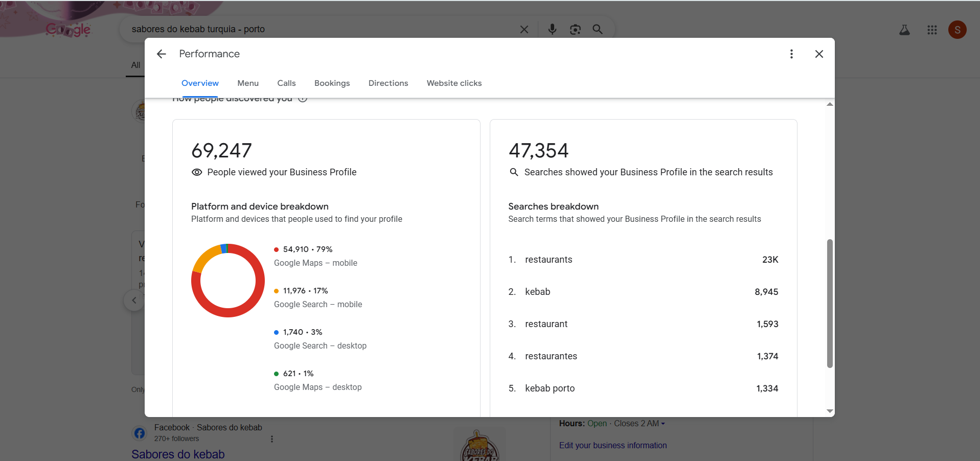The width and height of the screenshot is (980, 461).
Task: Click the back arrow in Performance header
Action: tap(162, 54)
